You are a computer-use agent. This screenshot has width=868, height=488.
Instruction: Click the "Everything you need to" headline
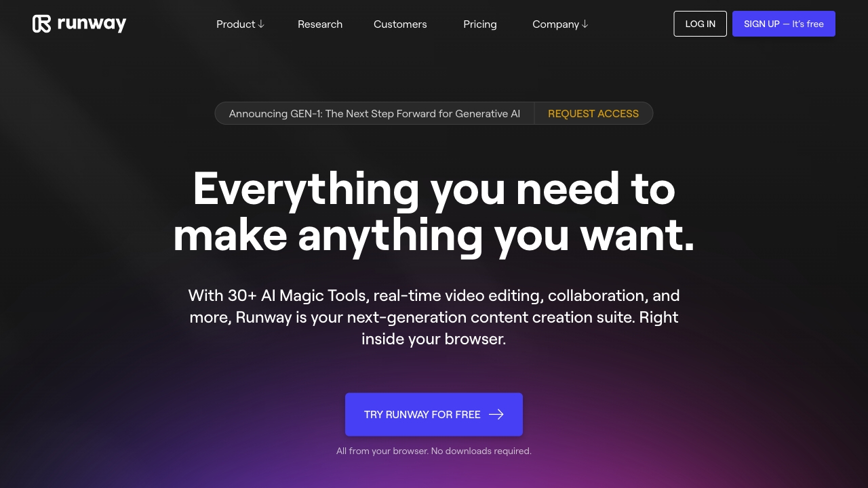click(x=434, y=188)
